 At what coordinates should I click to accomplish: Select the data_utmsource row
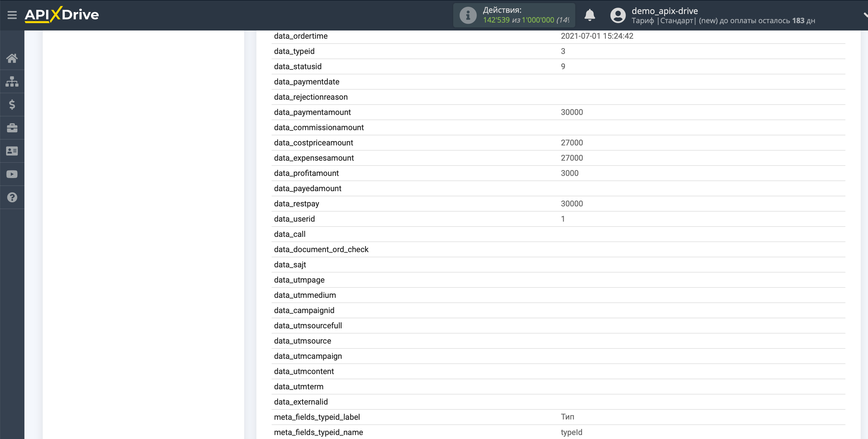tap(558, 341)
